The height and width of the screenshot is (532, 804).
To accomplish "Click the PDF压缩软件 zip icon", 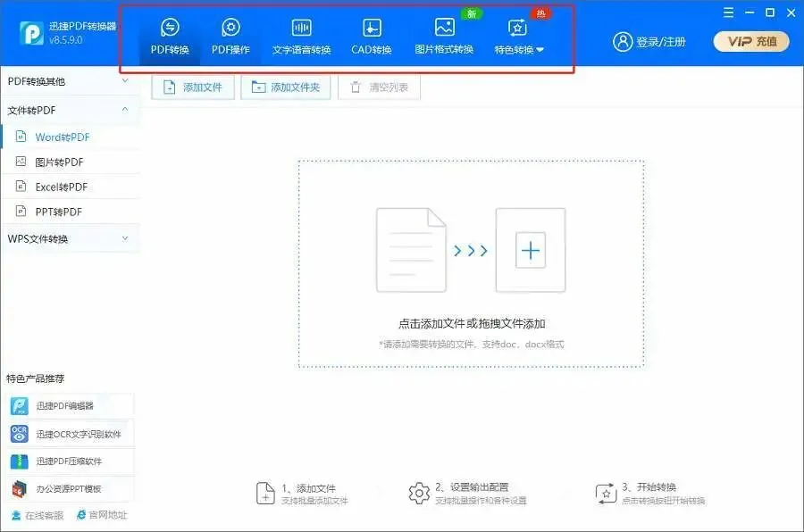I will 20,461.
